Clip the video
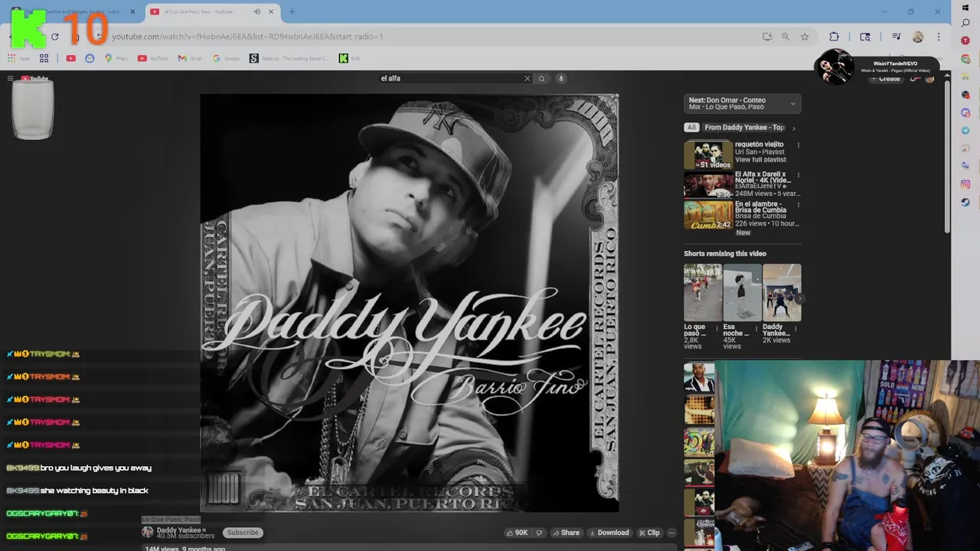This screenshot has width=980, height=551. 649,533
